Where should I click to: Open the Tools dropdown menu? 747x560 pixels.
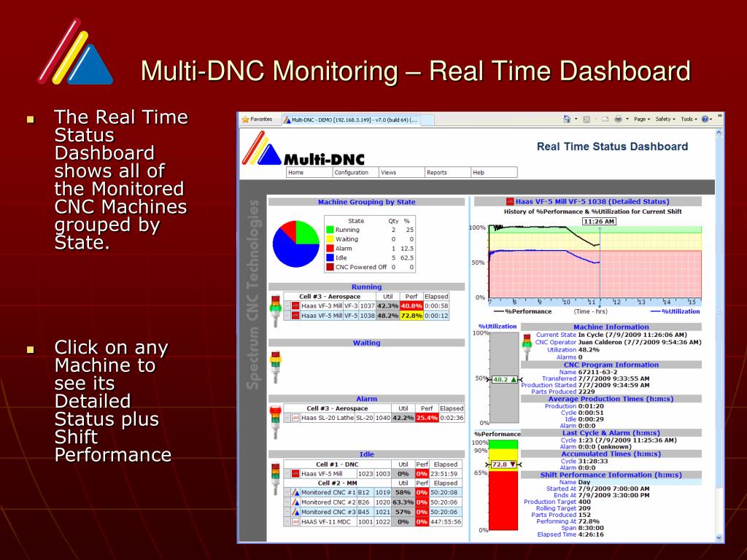point(689,119)
